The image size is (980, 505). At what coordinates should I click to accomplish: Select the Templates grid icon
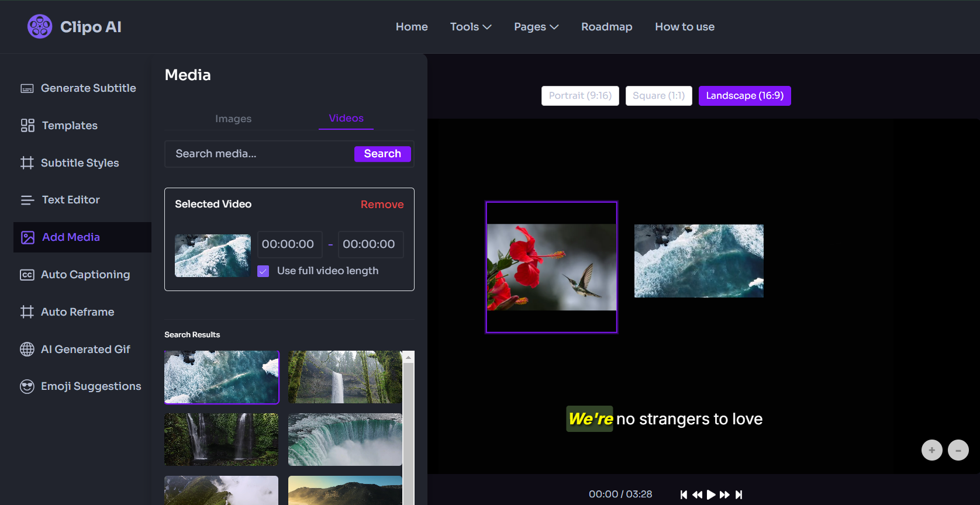27,126
